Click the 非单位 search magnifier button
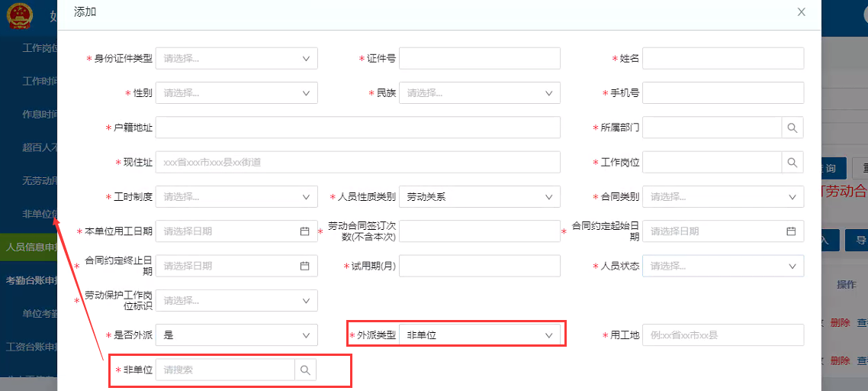The image size is (868, 391). coord(306,370)
